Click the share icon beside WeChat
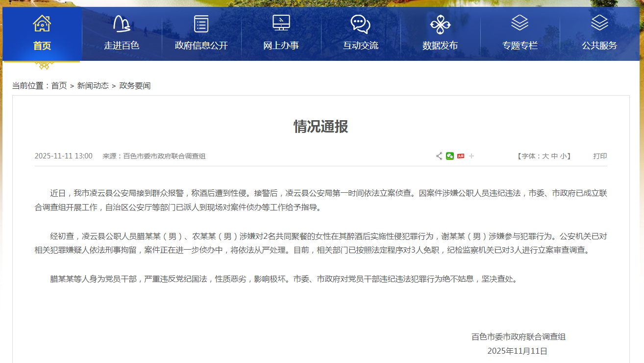The width and height of the screenshot is (644, 363). [439, 156]
